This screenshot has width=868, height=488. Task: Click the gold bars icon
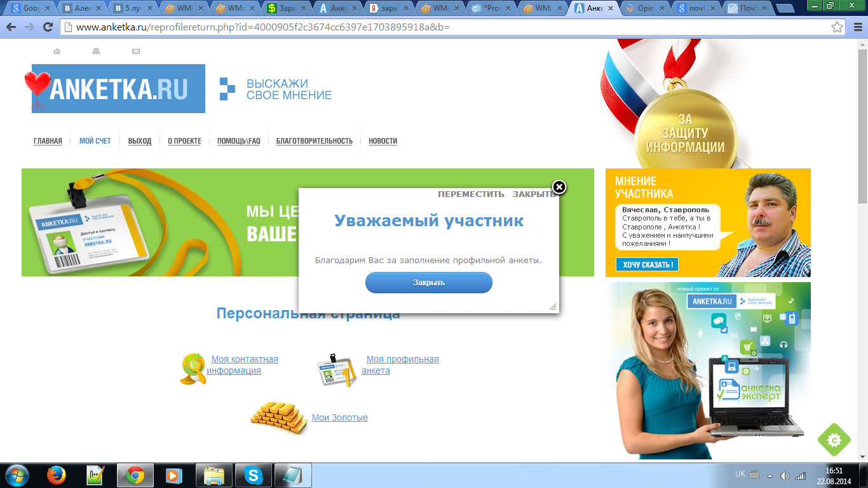click(x=279, y=417)
